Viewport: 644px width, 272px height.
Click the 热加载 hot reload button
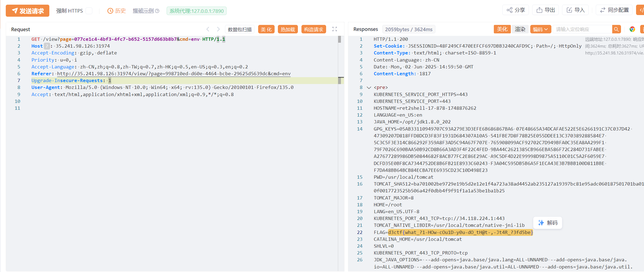click(288, 29)
